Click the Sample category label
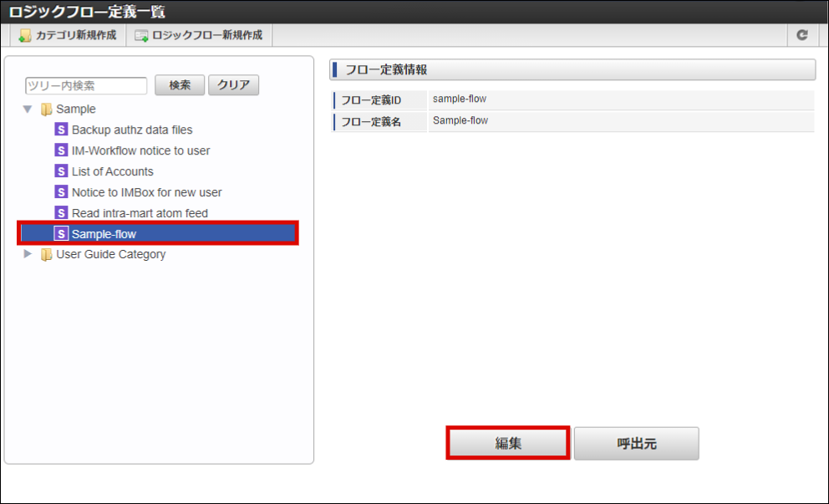This screenshot has height=504, width=829. click(x=75, y=109)
